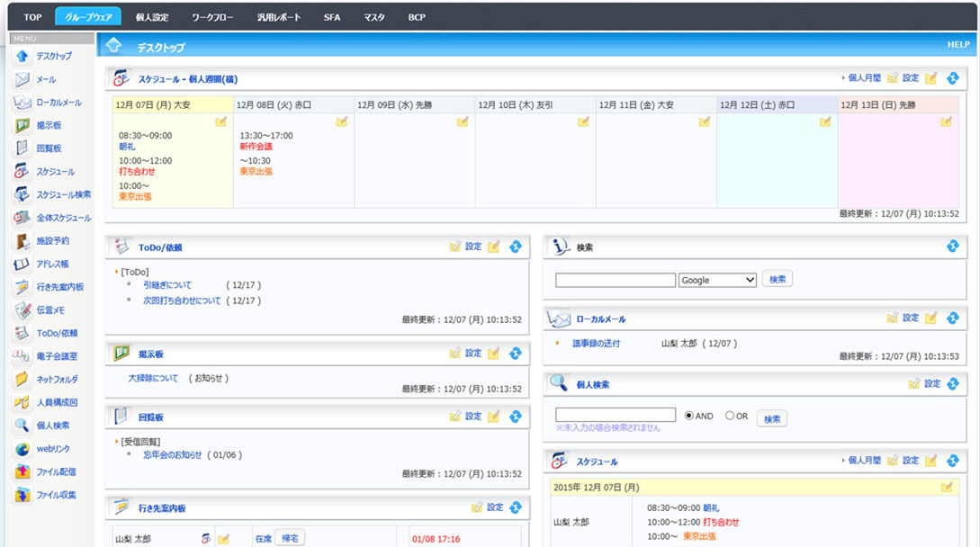The image size is (980, 547).
Task: Click the 個人検索 text input field
Action: pos(616,416)
